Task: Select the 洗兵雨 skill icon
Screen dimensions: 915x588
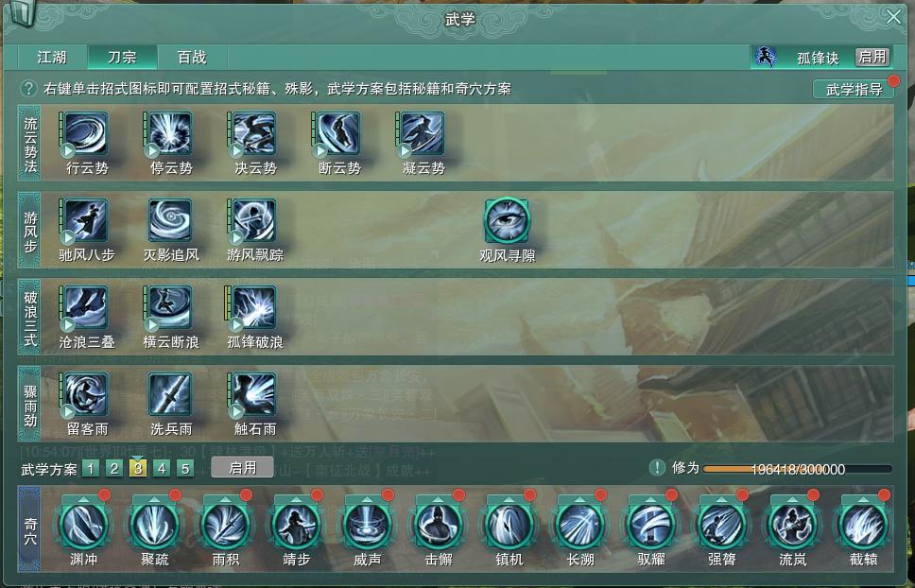Action: (x=169, y=395)
